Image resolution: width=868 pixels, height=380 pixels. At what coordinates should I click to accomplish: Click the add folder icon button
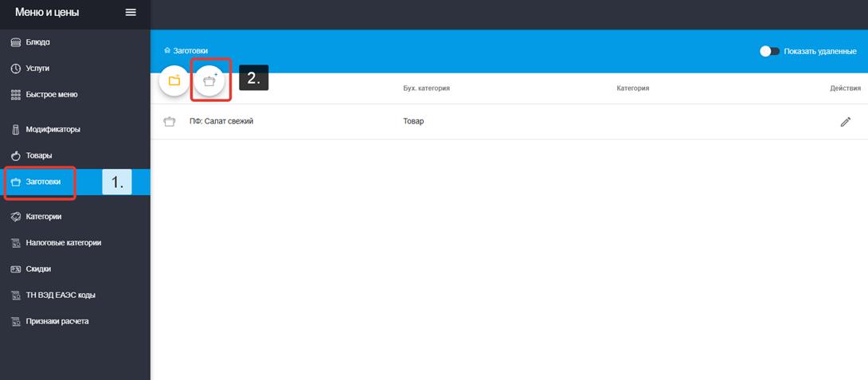[174, 80]
